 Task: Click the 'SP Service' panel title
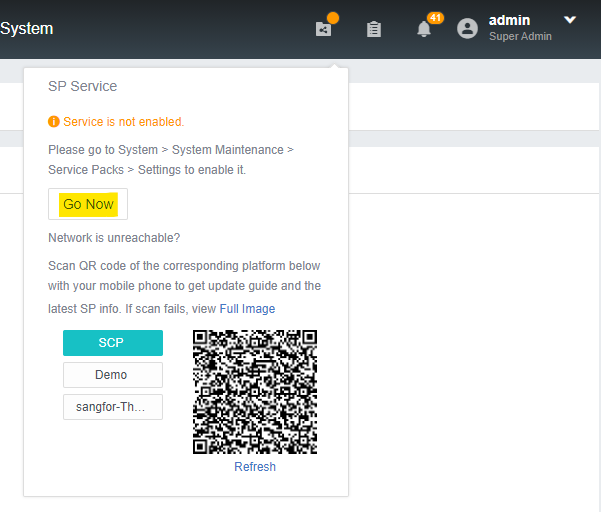click(82, 86)
